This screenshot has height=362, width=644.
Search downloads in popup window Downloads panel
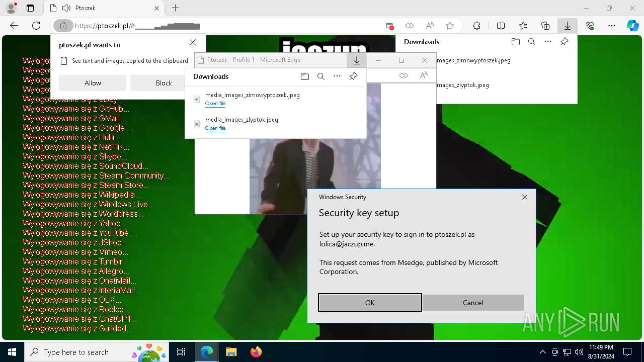click(x=320, y=76)
